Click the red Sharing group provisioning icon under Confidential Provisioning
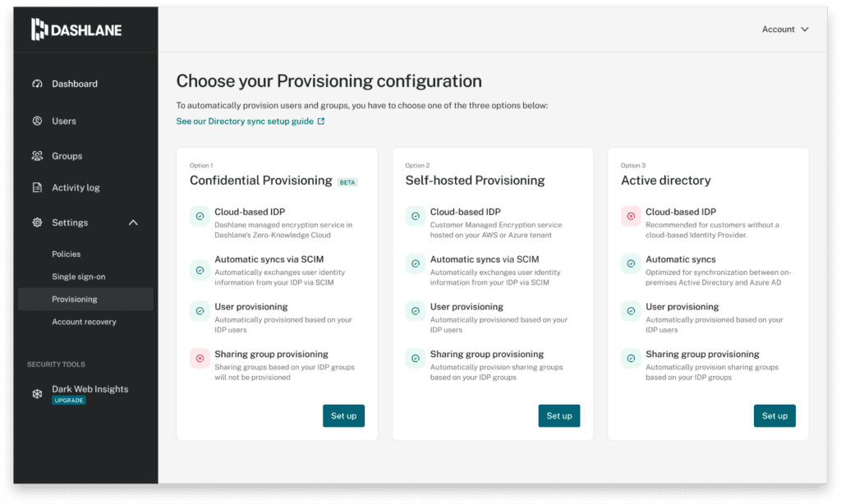 (199, 359)
